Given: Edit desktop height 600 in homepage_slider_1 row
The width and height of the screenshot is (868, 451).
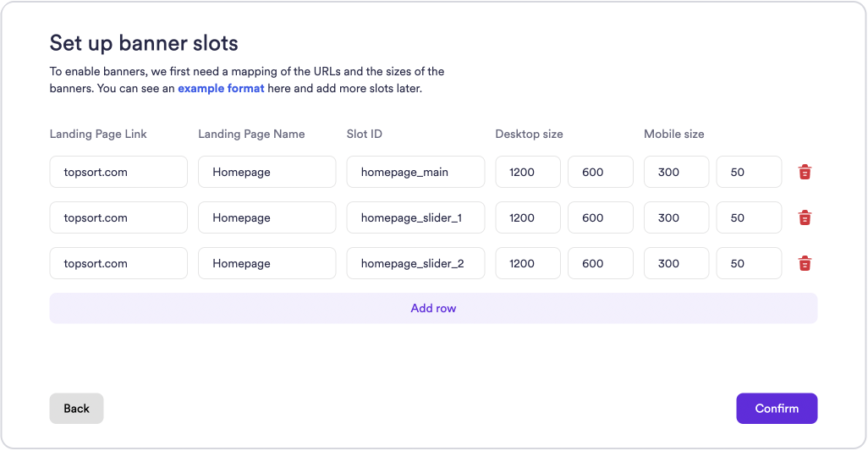Looking at the screenshot, I should pyautogui.click(x=600, y=217).
